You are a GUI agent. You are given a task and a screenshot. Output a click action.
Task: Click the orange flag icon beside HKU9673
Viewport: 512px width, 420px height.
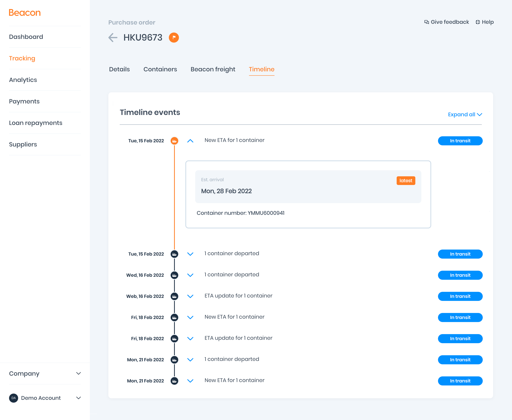(x=174, y=38)
